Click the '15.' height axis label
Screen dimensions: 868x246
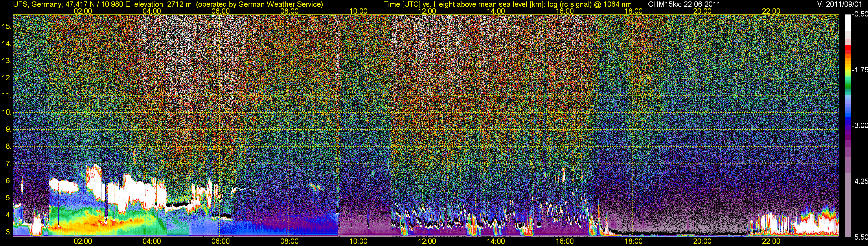coord(7,26)
